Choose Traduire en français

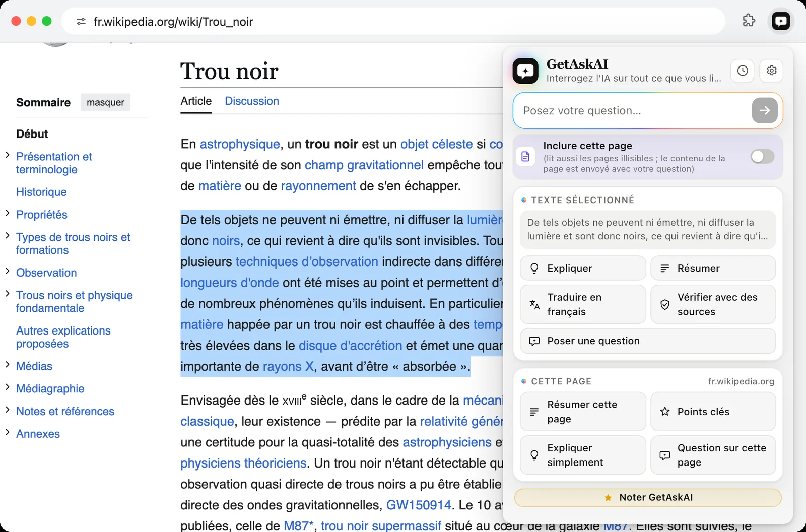583,304
